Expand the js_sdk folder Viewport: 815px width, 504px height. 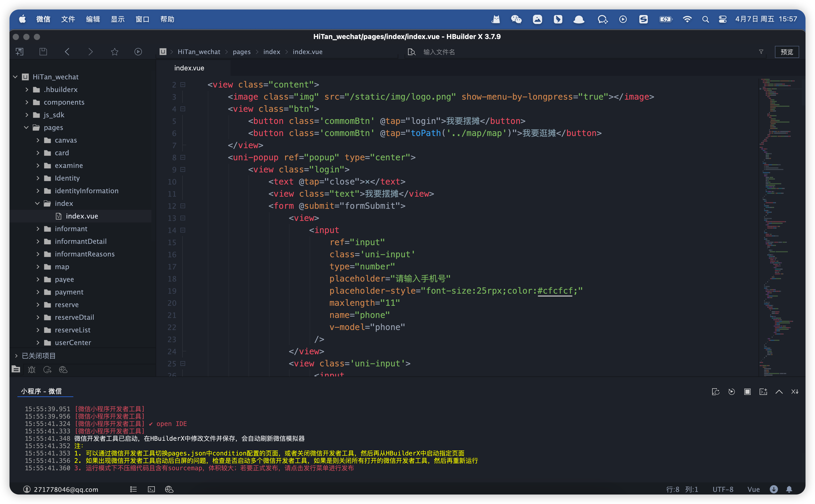(x=27, y=115)
